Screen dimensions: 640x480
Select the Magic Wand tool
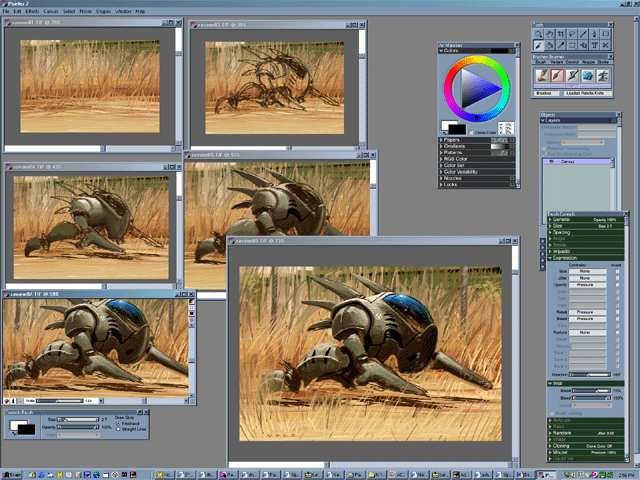click(583, 34)
